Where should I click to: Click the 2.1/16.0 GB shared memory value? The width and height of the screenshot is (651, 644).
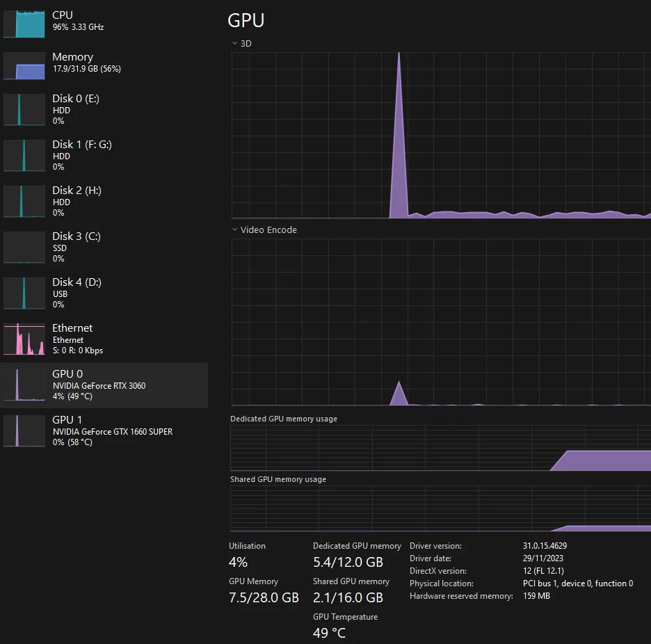pyautogui.click(x=348, y=597)
